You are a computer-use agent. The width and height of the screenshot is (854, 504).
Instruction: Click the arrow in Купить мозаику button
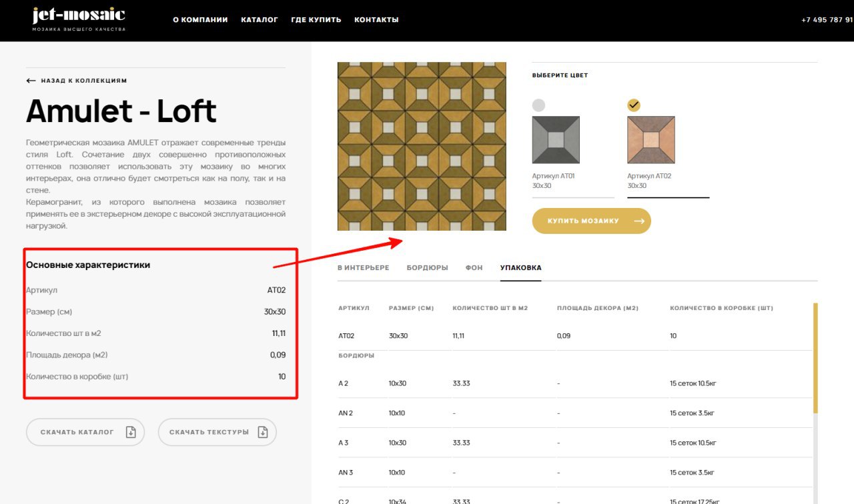tap(639, 221)
